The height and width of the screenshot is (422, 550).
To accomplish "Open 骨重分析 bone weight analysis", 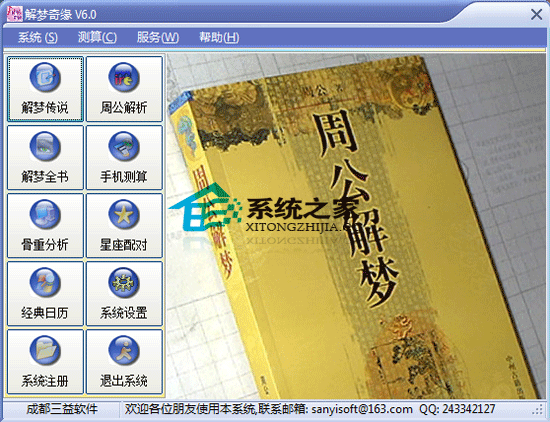I will (45, 226).
